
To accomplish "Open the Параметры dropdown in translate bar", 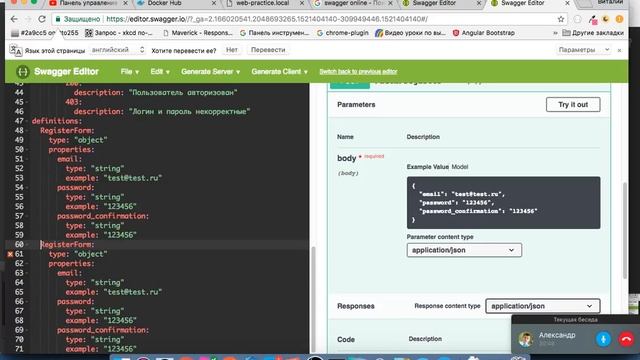I will point(584,50).
